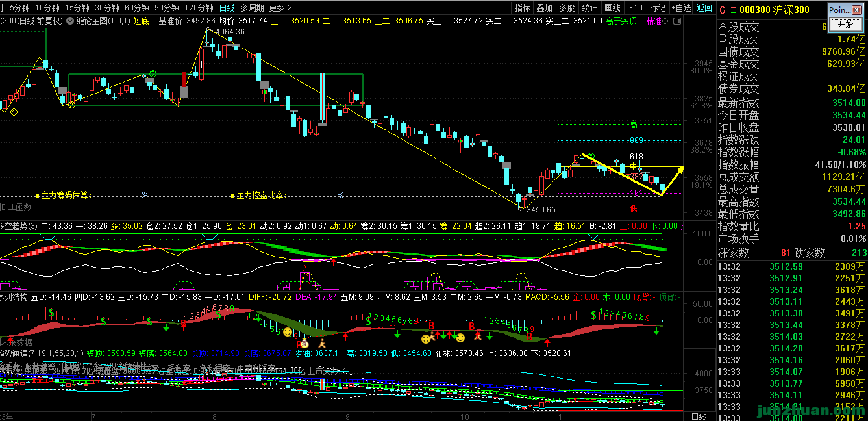Click the red G icon in quote header
This screenshot has height=421, width=868.
[723, 10]
